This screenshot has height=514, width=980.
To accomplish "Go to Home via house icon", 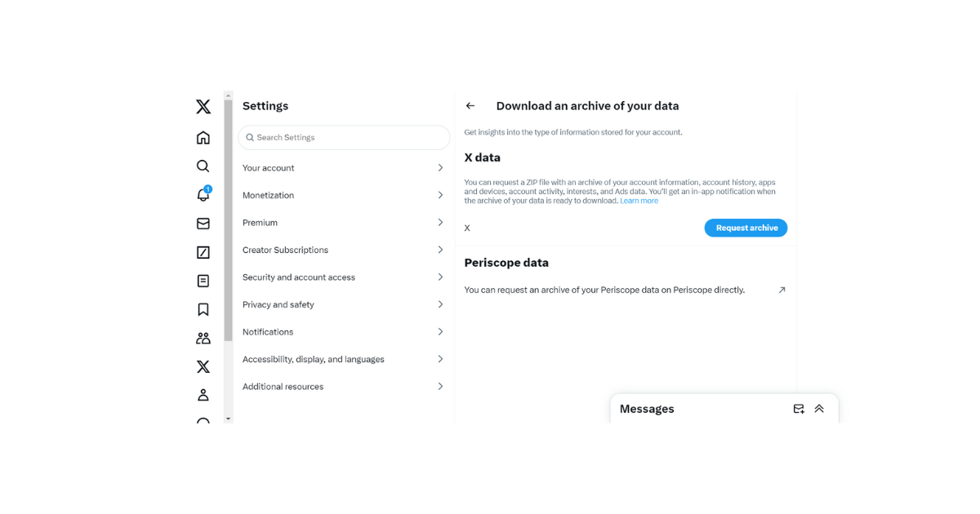I will (x=203, y=137).
